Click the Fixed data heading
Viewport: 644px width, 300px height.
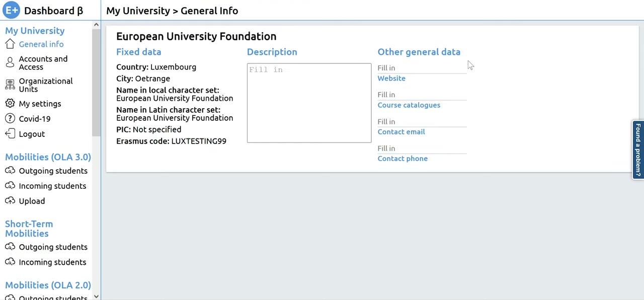point(138,52)
